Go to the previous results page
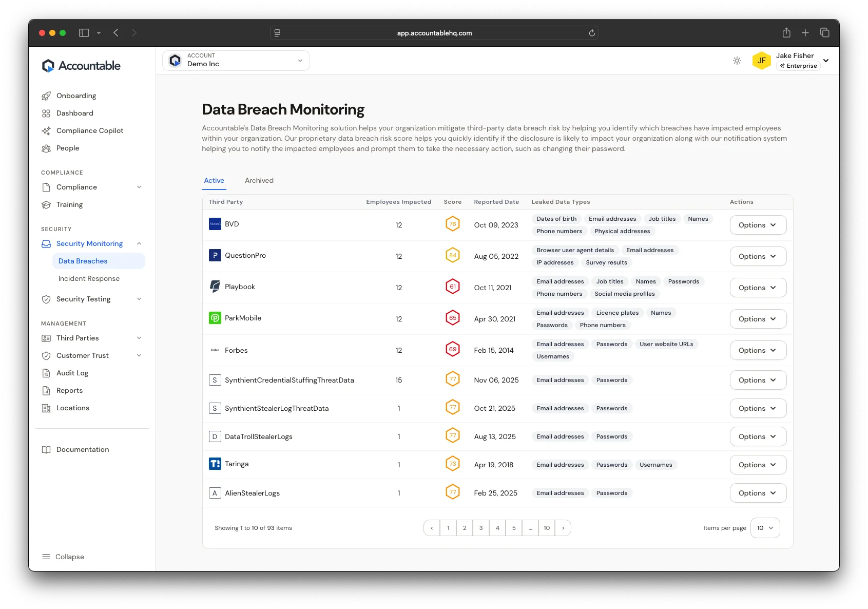 coord(432,528)
